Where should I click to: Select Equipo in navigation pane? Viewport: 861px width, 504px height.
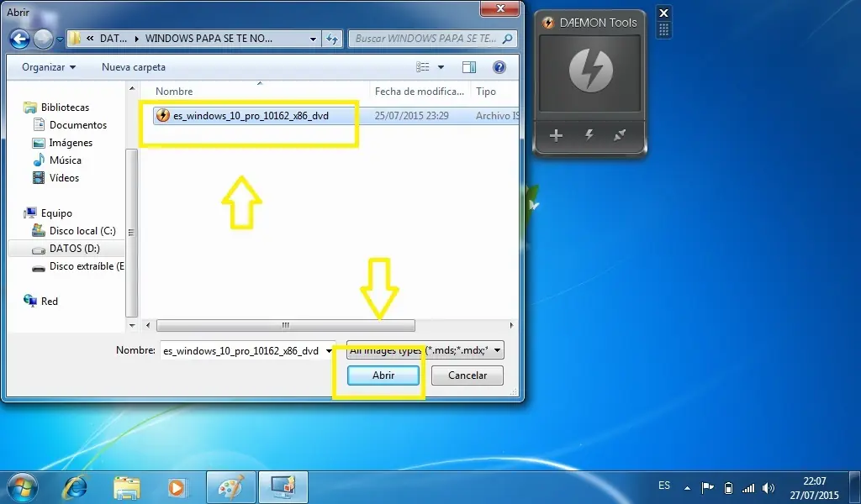point(56,213)
